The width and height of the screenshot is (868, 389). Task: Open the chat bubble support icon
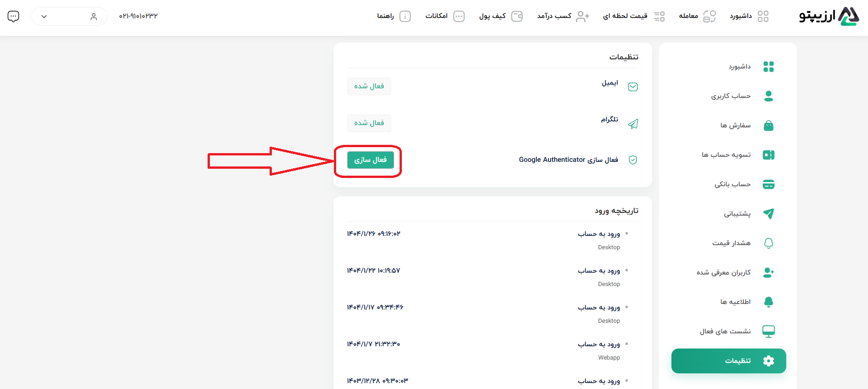13,17
